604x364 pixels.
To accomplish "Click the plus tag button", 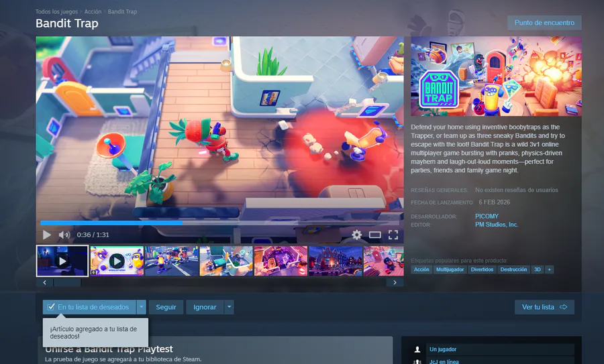I will point(549,269).
